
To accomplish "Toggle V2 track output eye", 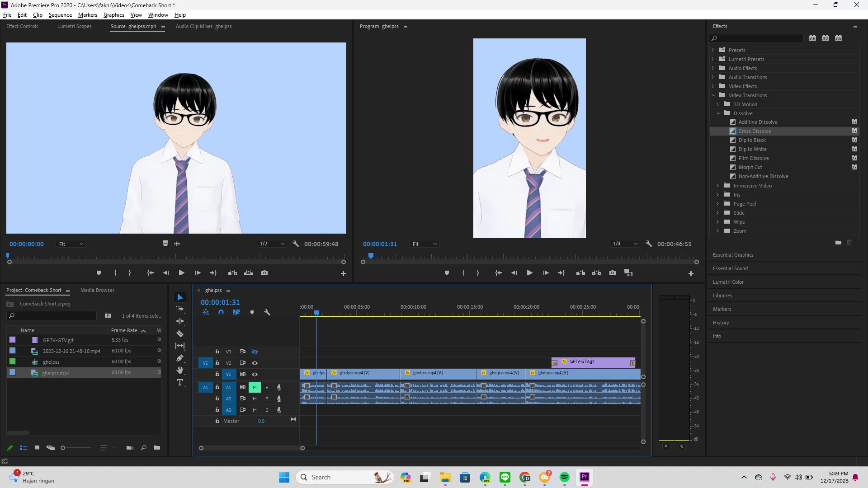I will (x=255, y=363).
